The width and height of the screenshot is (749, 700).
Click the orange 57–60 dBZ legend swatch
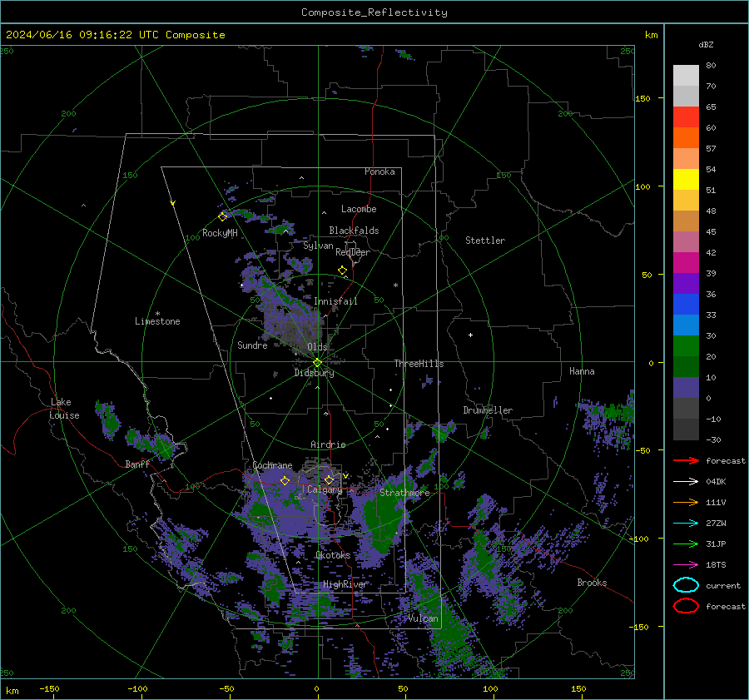[x=686, y=137]
